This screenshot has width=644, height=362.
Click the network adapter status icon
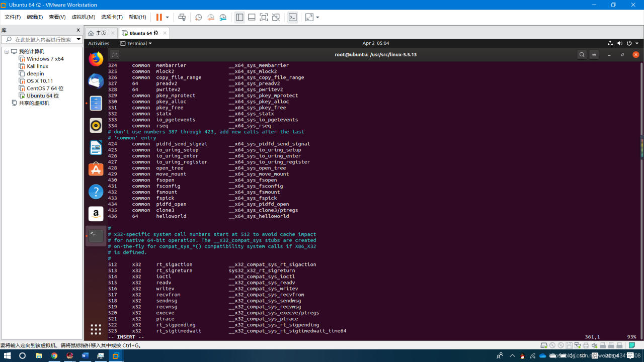[x=578, y=345]
